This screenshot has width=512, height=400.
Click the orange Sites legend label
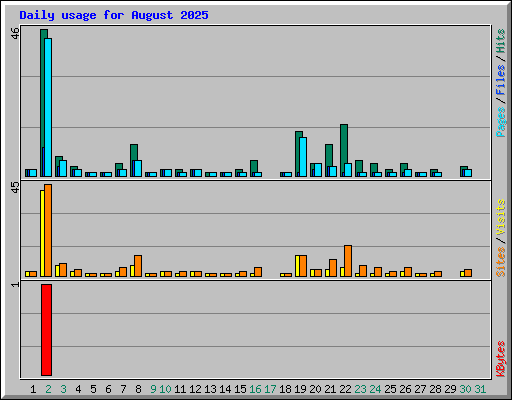click(501, 262)
